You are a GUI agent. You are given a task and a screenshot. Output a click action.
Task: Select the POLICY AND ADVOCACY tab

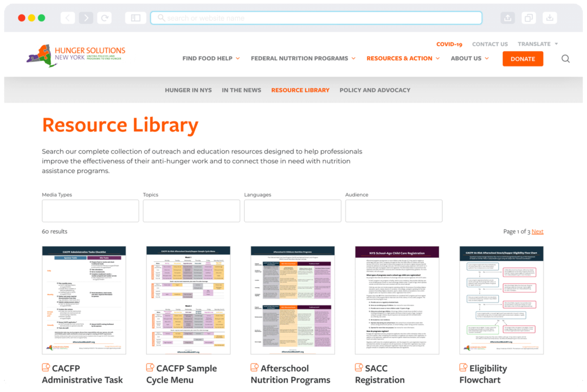375,90
